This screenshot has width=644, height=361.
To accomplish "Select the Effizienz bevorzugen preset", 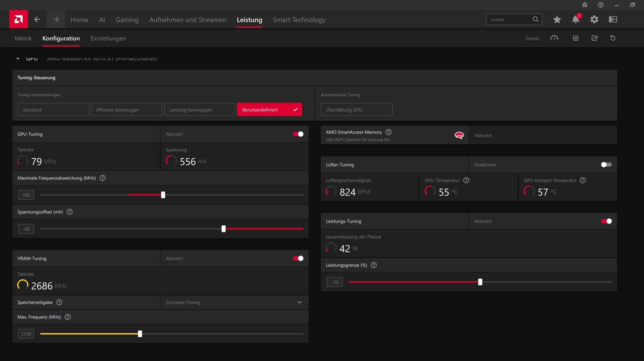I will (127, 110).
